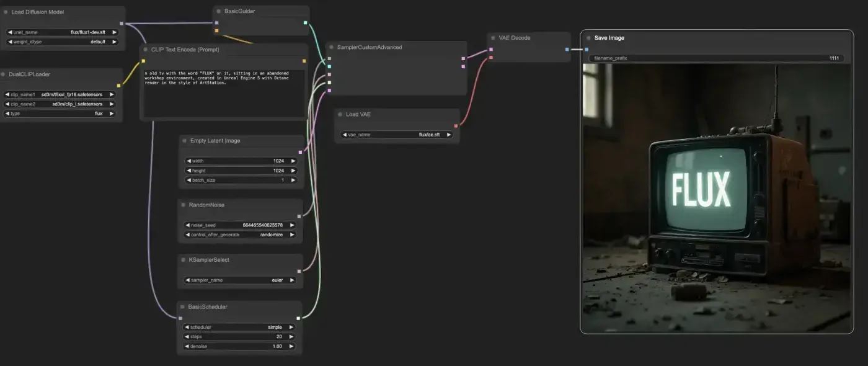The height and width of the screenshot is (366, 868).
Task: Increase the steps value with right arrow
Action: click(293, 337)
